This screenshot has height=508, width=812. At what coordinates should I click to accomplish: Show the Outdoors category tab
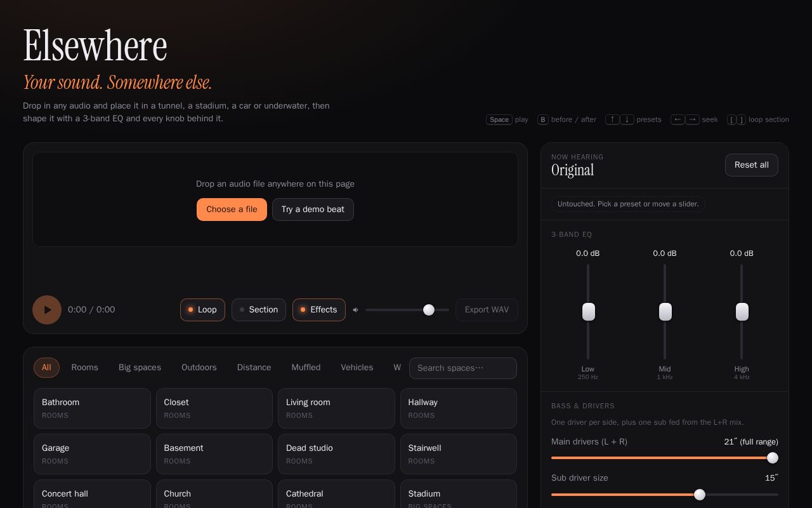coord(199,368)
